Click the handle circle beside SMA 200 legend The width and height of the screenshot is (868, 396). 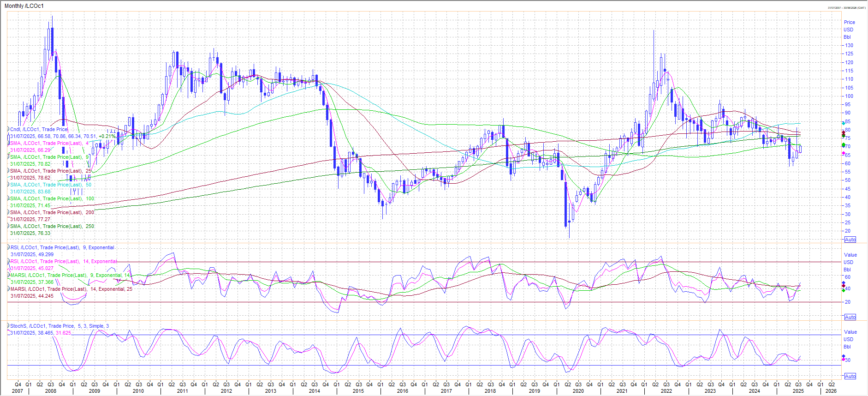[x=8, y=212]
